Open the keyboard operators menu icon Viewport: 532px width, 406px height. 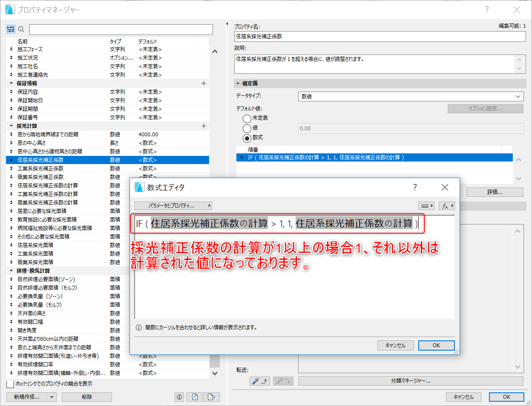click(426, 206)
